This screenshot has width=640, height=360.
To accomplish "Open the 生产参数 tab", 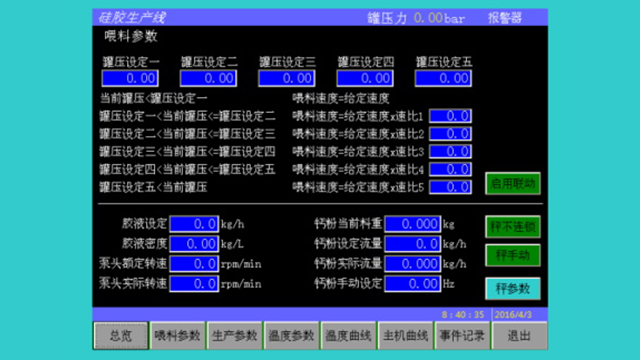I will 235,336.
